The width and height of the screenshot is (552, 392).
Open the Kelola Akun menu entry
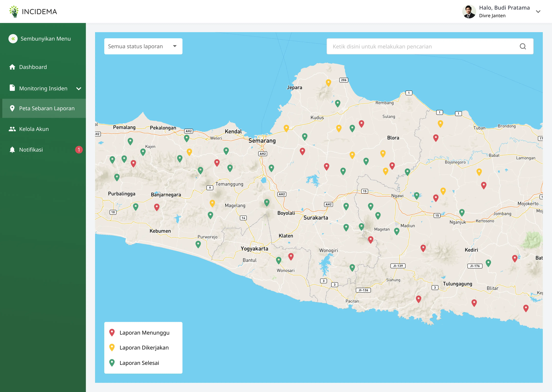pyautogui.click(x=34, y=129)
